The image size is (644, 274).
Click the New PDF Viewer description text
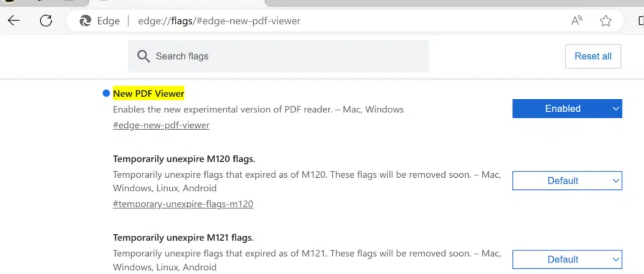pyautogui.click(x=258, y=109)
